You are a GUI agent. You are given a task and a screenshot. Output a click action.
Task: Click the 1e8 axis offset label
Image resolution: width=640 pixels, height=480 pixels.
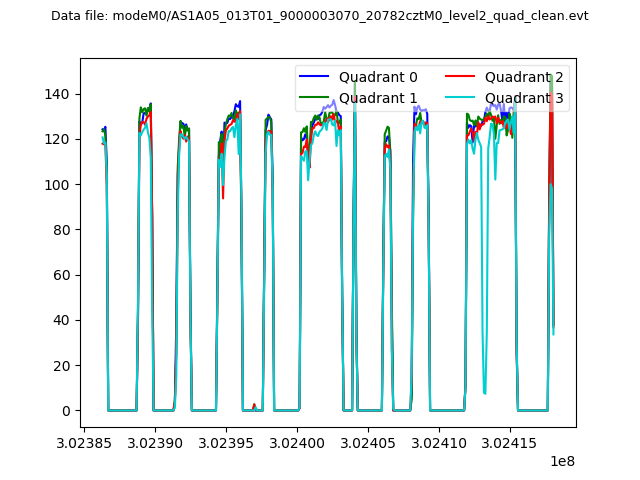pos(562,461)
